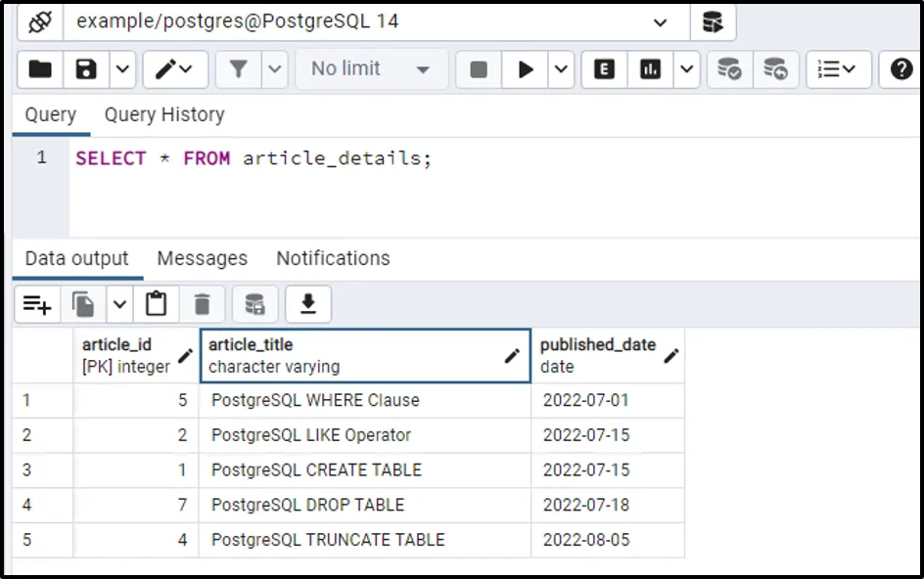Open the No limit rows dropdown
924x579 pixels.
click(x=370, y=69)
